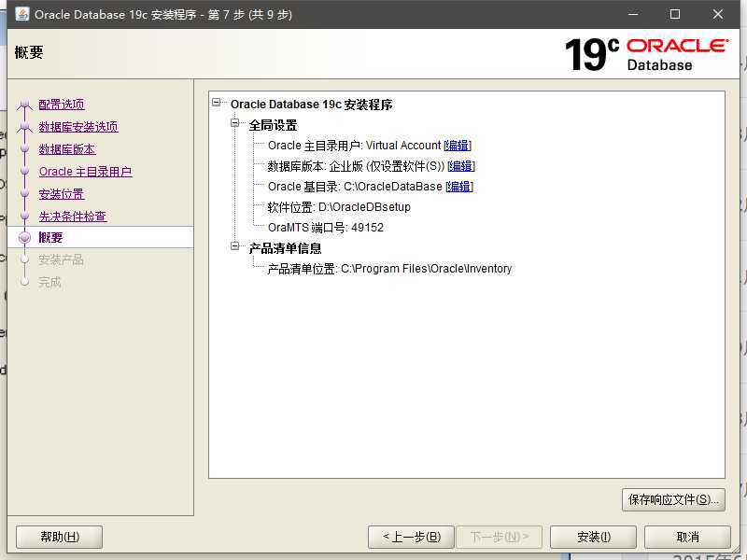Start installation with 安装(I) button
Viewport: 747px width, 560px height.
(593, 538)
